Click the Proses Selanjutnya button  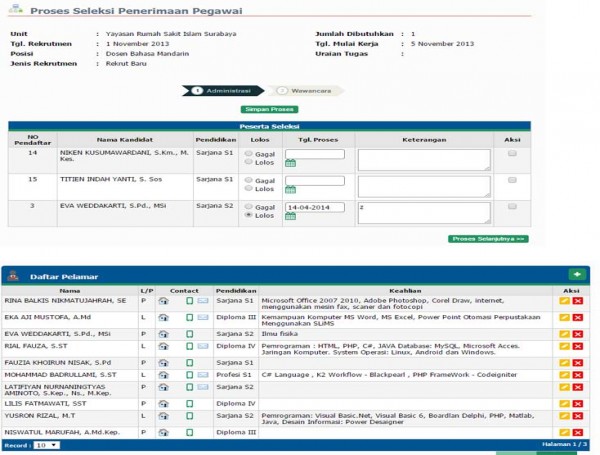tap(489, 240)
